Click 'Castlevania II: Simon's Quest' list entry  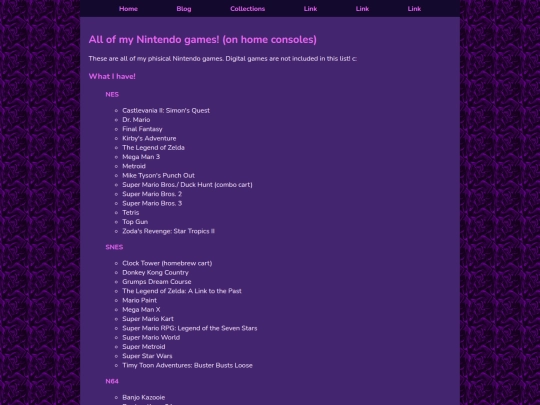point(166,111)
